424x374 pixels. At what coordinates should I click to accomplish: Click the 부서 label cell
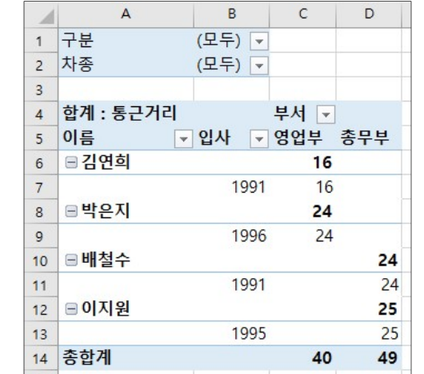click(x=289, y=113)
